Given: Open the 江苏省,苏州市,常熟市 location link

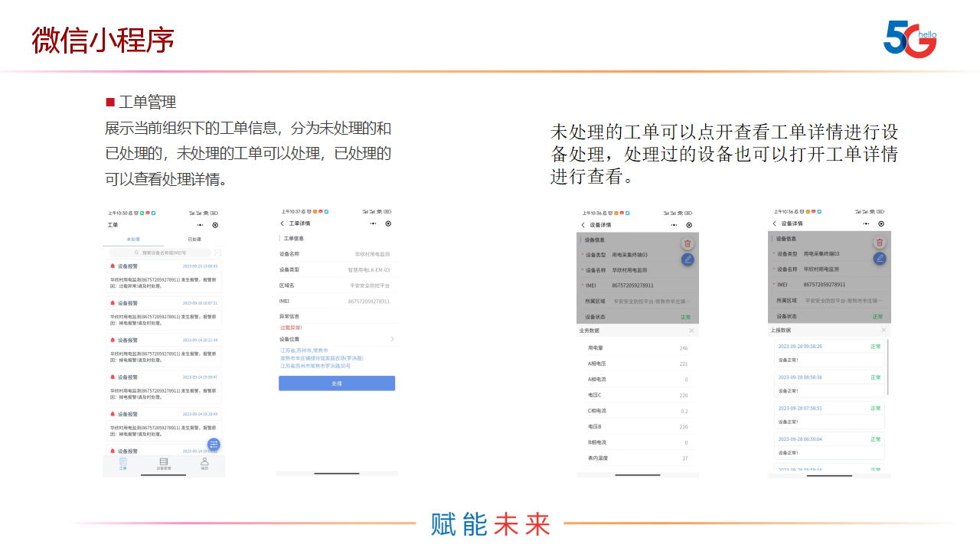Looking at the screenshot, I should click(x=304, y=350).
